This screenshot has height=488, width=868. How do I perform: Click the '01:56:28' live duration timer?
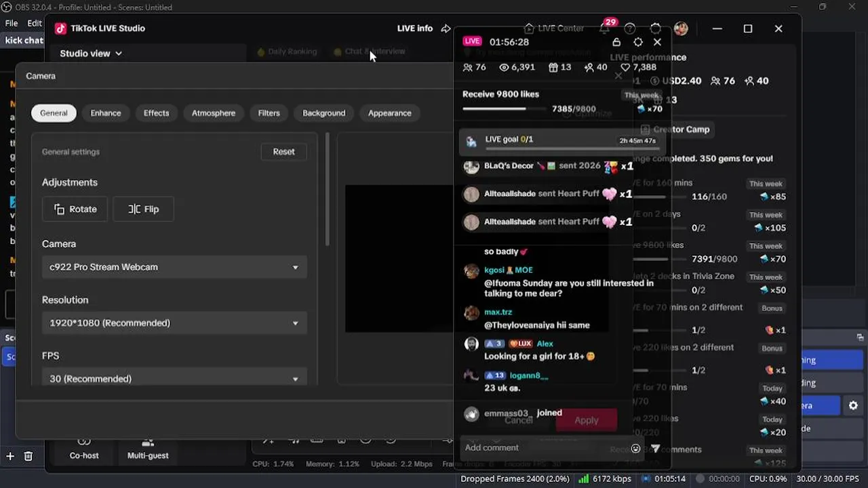tap(509, 42)
